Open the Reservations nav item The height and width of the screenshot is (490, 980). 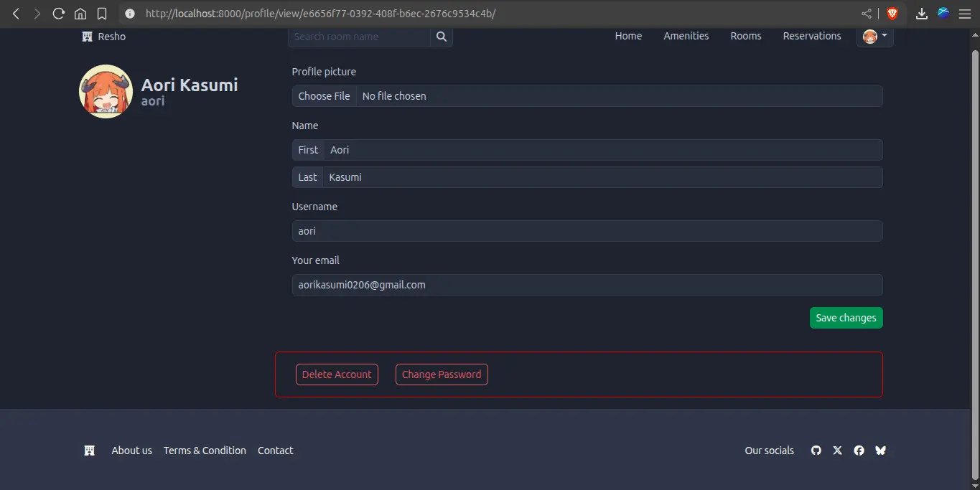coord(811,36)
